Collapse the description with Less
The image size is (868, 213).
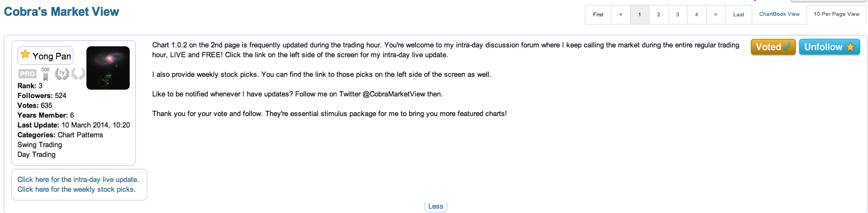pos(436,206)
